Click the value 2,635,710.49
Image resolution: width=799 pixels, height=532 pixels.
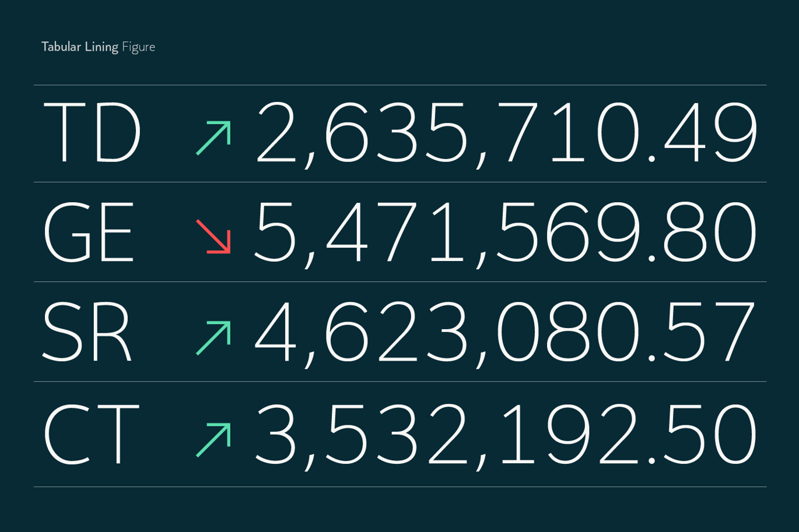coord(507,135)
